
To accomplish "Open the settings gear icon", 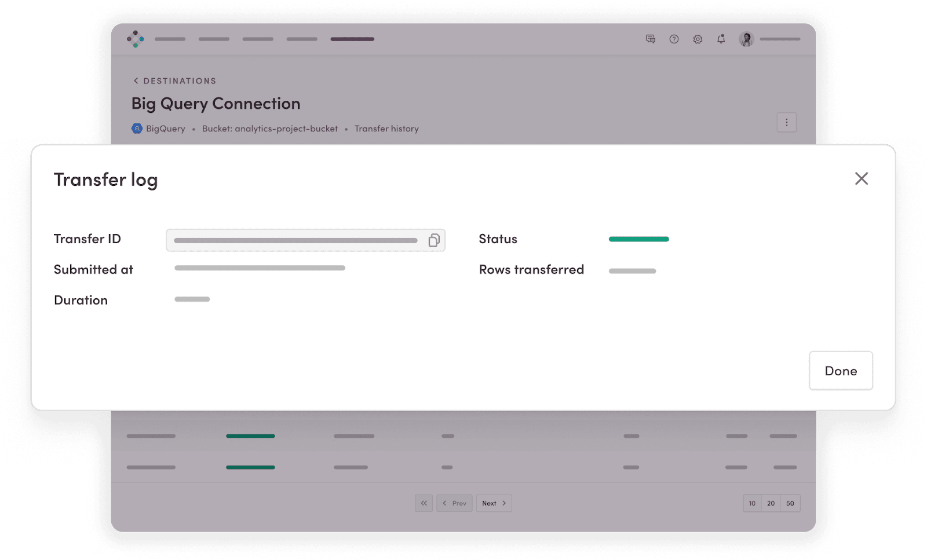I will tap(698, 39).
